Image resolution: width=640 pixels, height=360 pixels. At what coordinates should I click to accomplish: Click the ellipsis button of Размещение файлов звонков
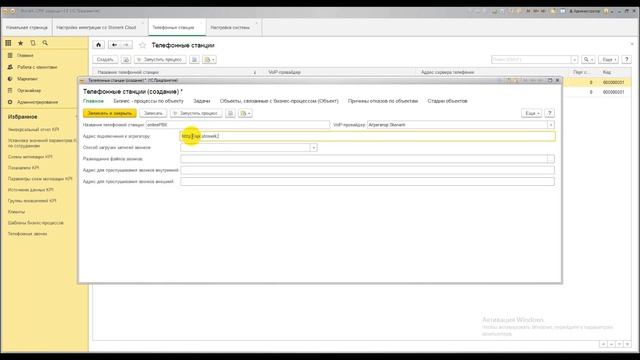(551, 159)
